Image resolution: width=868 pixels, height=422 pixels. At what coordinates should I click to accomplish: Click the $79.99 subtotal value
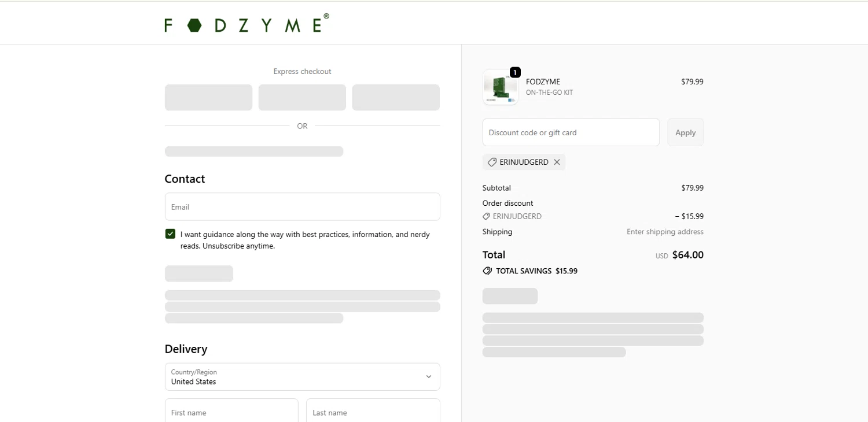[x=692, y=188]
